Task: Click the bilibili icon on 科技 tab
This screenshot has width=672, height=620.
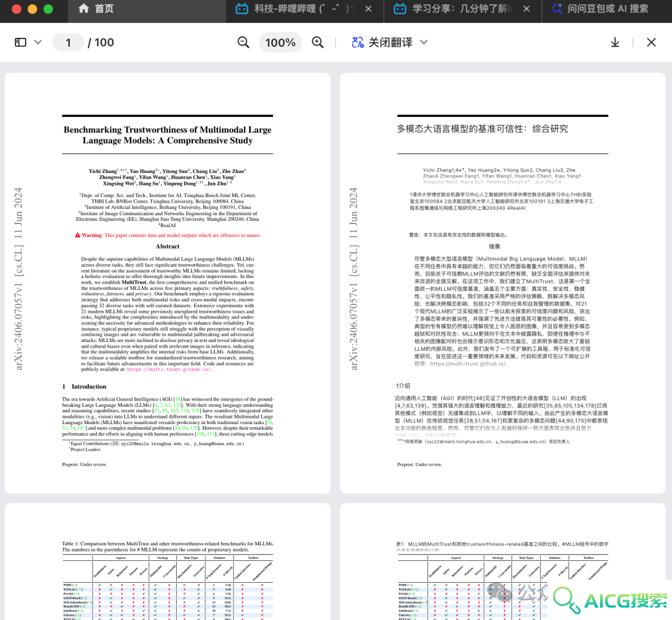Action: (x=241, y=9)
